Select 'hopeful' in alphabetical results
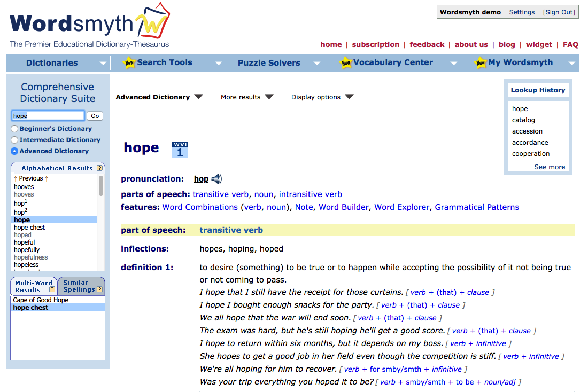Image resolution: width=588 pixels, height=392 pixels. [25, 242]
